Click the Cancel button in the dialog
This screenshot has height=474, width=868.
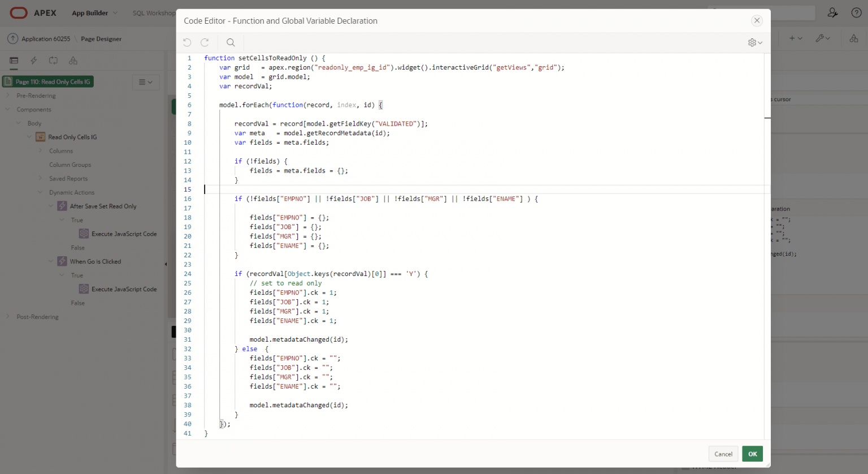point(723,454)
